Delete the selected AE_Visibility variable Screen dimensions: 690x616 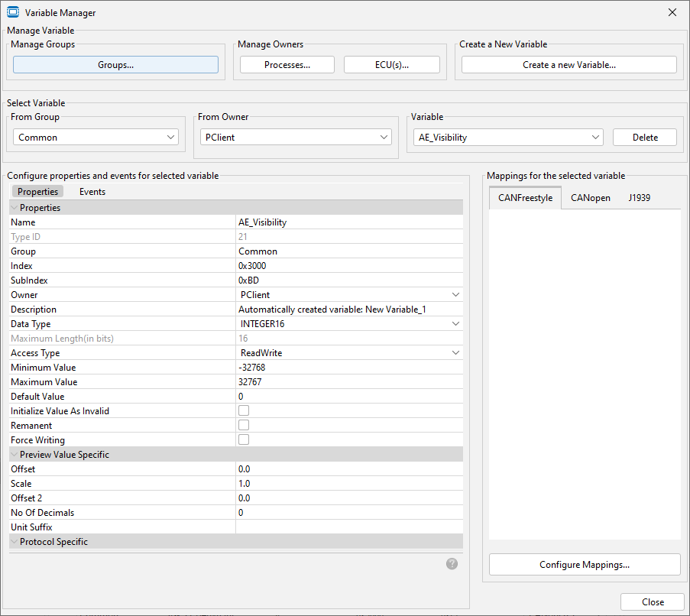(644, 136)
